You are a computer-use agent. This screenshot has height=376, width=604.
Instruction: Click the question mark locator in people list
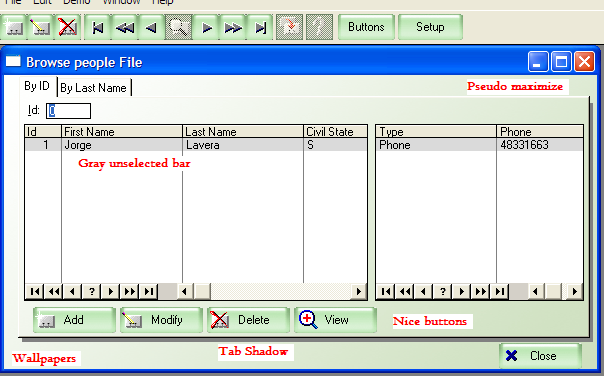coord(92,292)
